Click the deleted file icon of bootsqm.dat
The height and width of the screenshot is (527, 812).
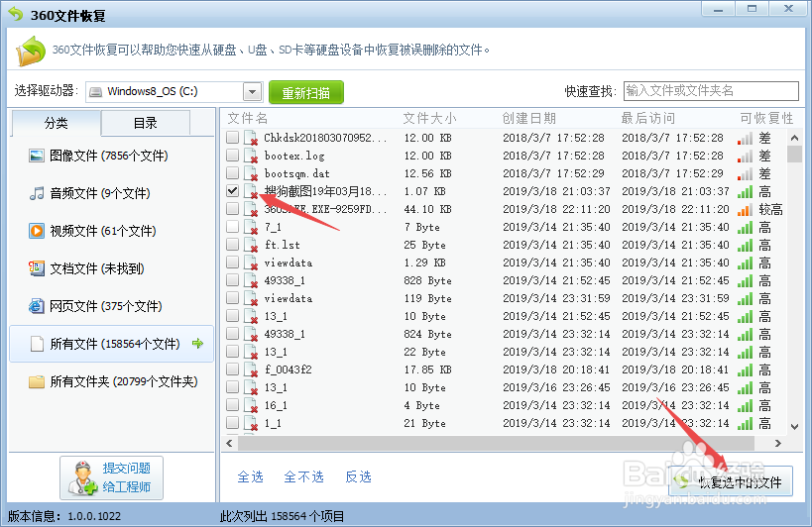click(x=251, y=173)
